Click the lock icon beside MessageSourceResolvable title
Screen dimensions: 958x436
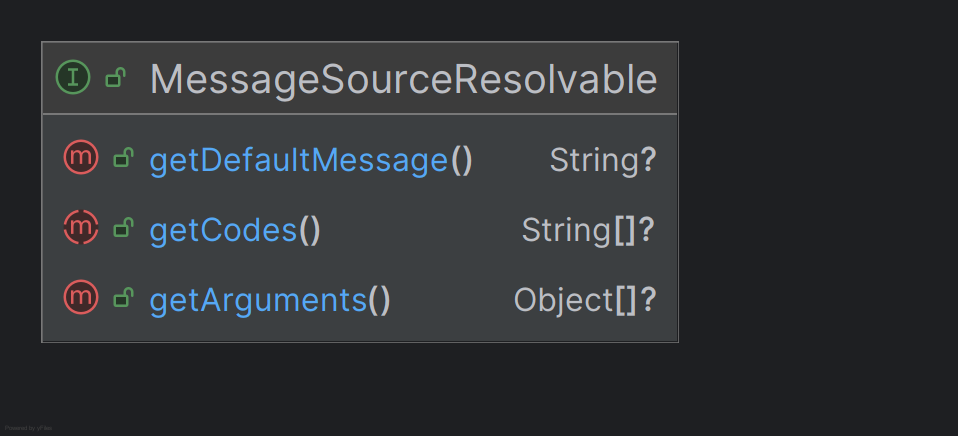pos(115,78)
